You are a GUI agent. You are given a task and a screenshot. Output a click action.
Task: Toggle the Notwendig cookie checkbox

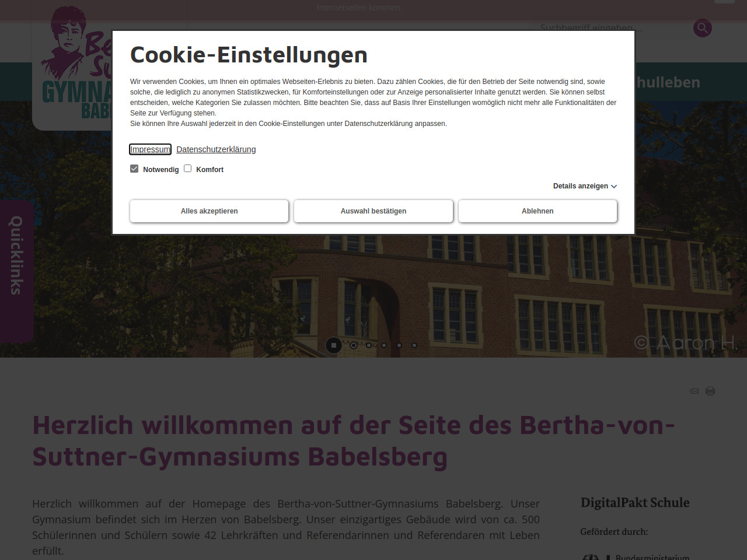(134, 169)
